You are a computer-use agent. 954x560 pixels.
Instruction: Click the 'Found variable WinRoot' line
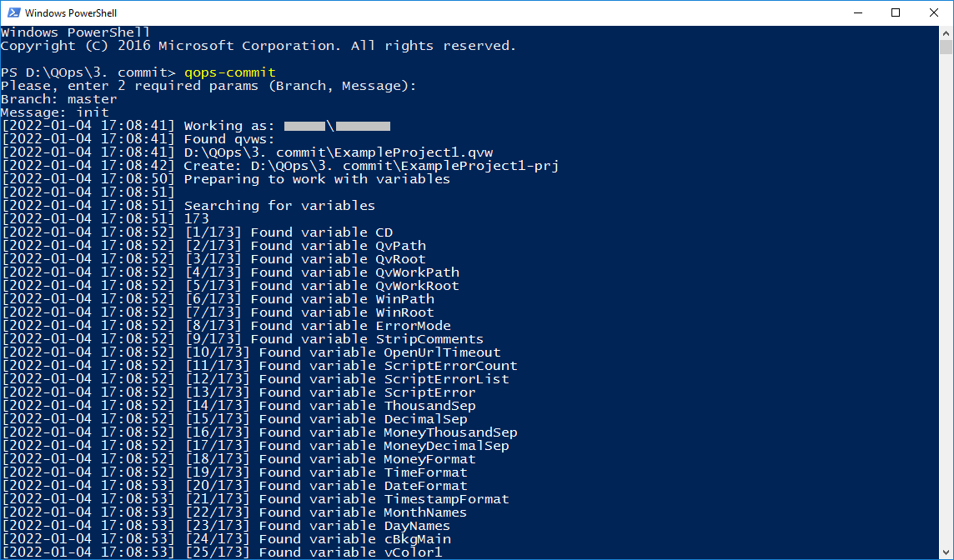(218, 313)
